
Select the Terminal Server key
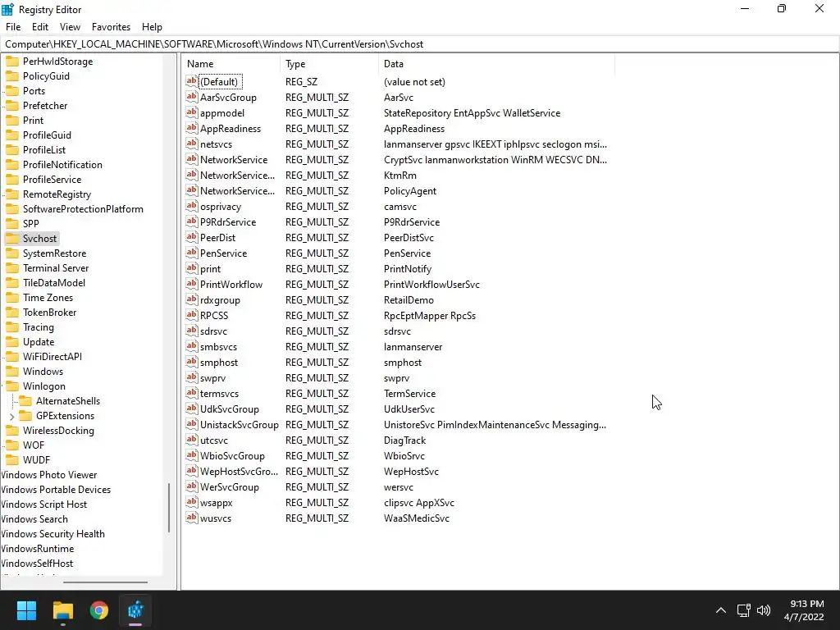(56, 268)
